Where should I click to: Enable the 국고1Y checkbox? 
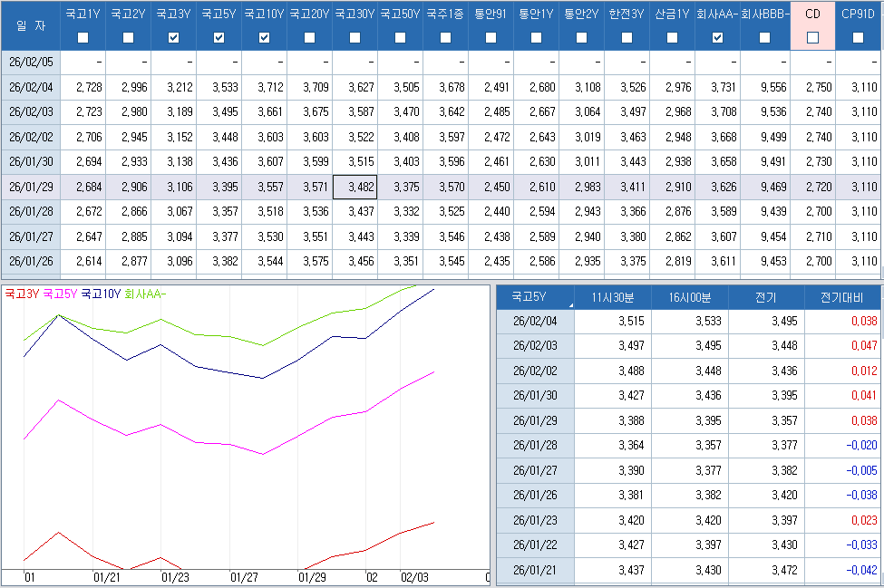tap(83, 37)
